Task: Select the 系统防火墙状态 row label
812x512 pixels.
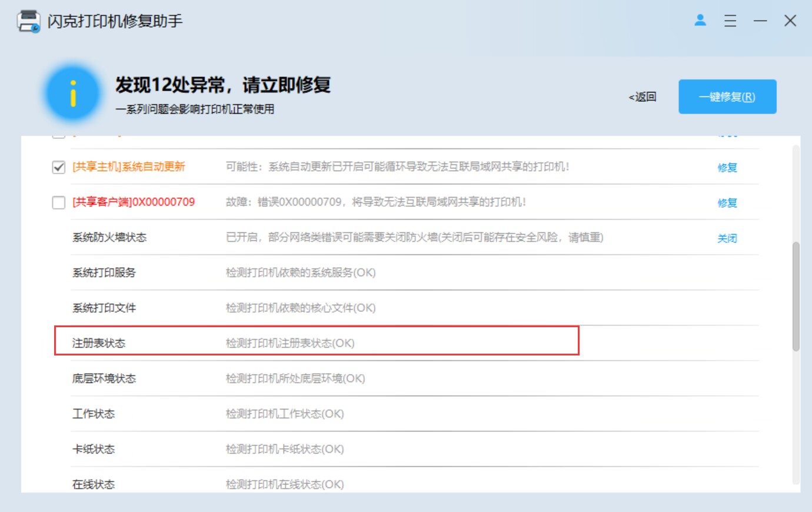Action: [109, 237]
